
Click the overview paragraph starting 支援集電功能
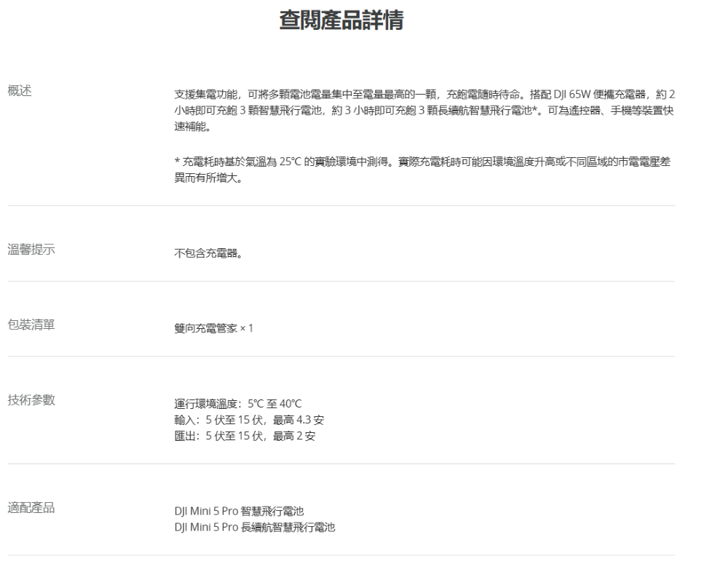[x=424, y=111]
